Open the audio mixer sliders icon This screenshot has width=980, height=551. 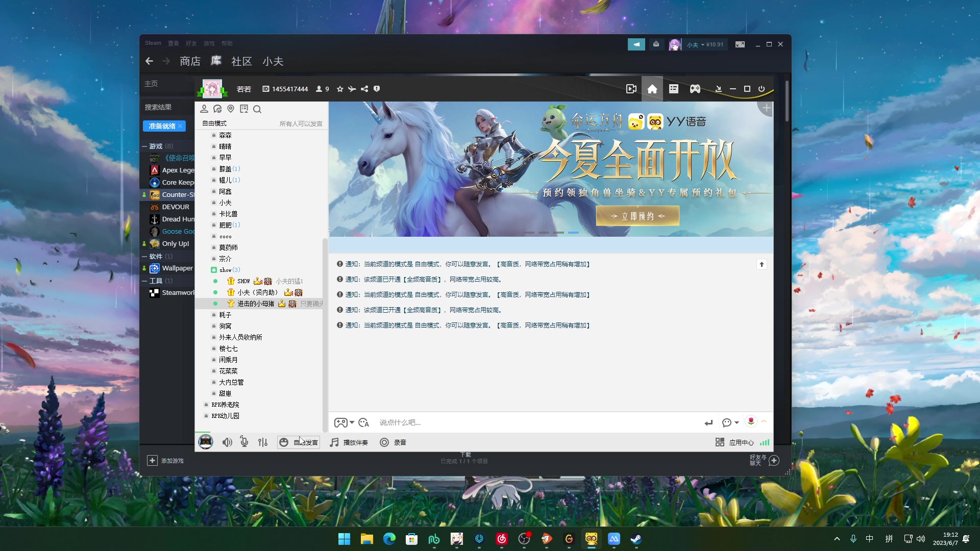(263, 442)
